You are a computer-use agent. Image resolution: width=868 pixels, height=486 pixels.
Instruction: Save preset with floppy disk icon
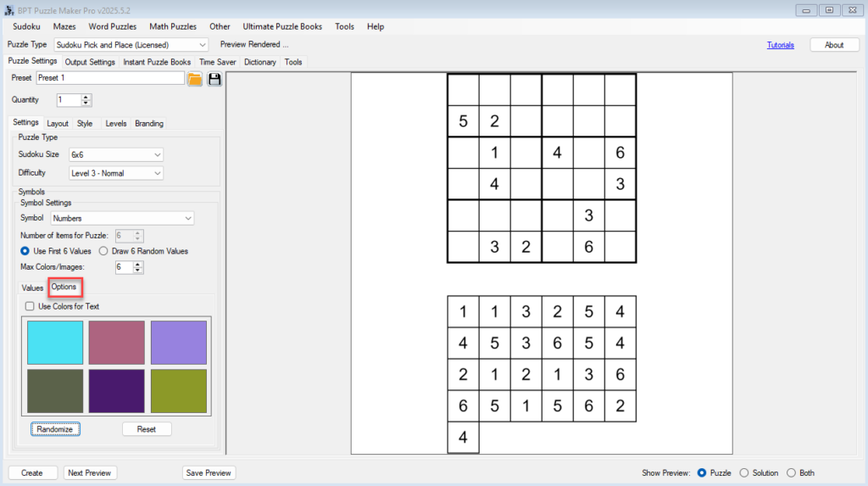coord(214,79)
